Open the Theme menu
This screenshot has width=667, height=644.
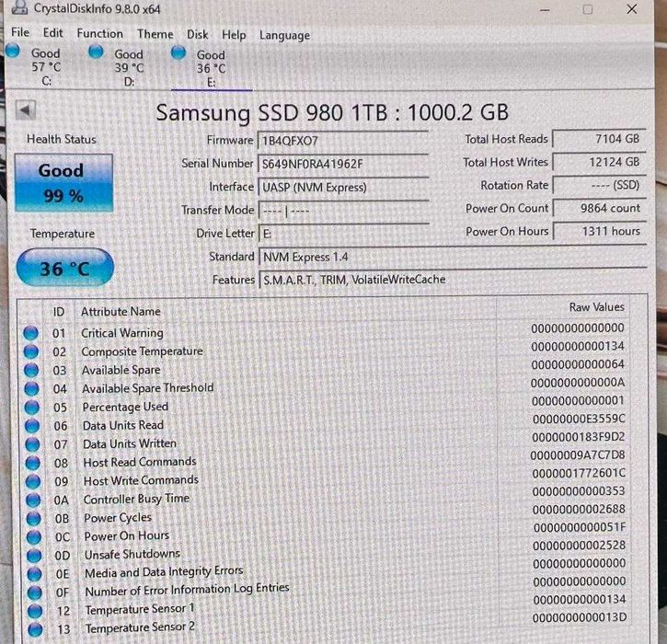click(155, 34)
